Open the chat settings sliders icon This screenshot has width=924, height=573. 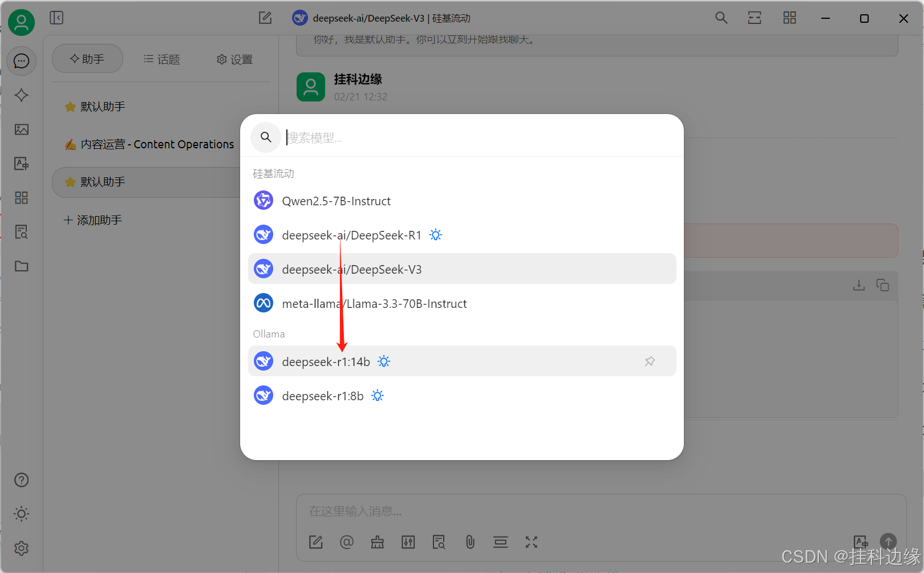click(x=408, y=542)
